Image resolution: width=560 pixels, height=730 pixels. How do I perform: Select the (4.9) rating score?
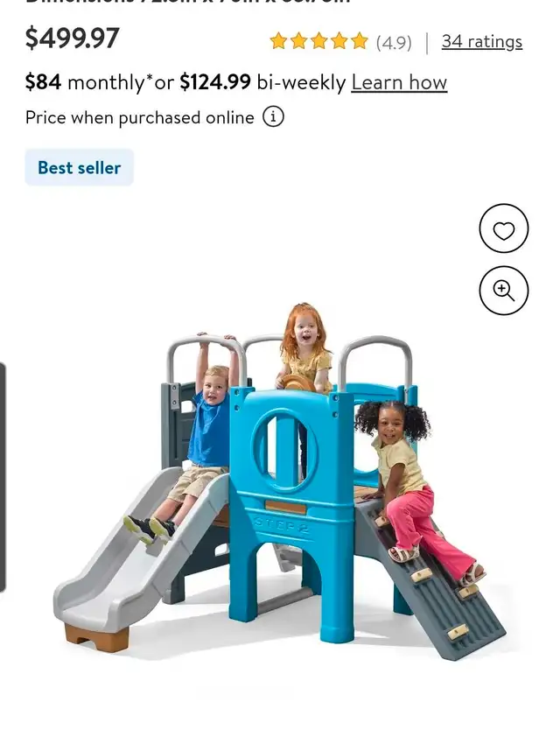click(x=394, y=42)
